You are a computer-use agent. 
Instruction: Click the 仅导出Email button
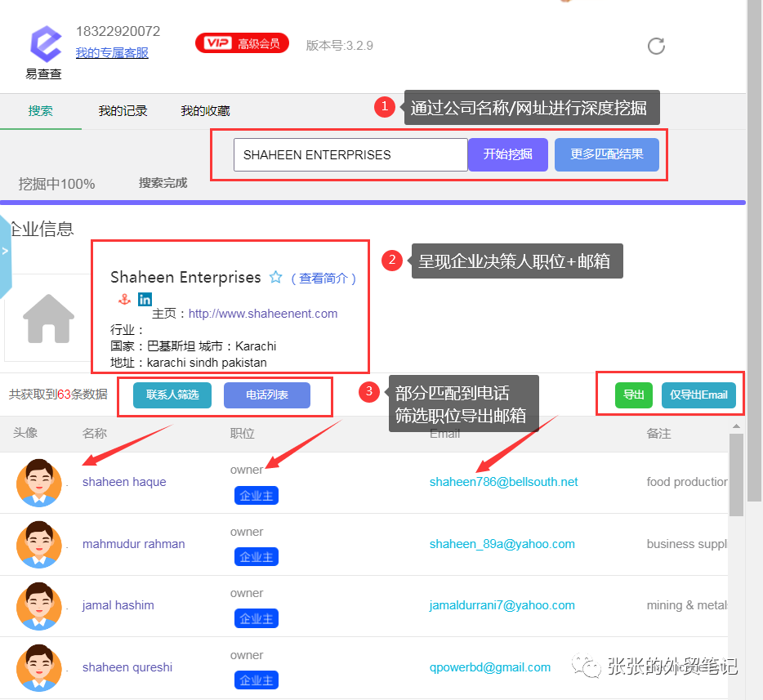click(x=698, y=395)
